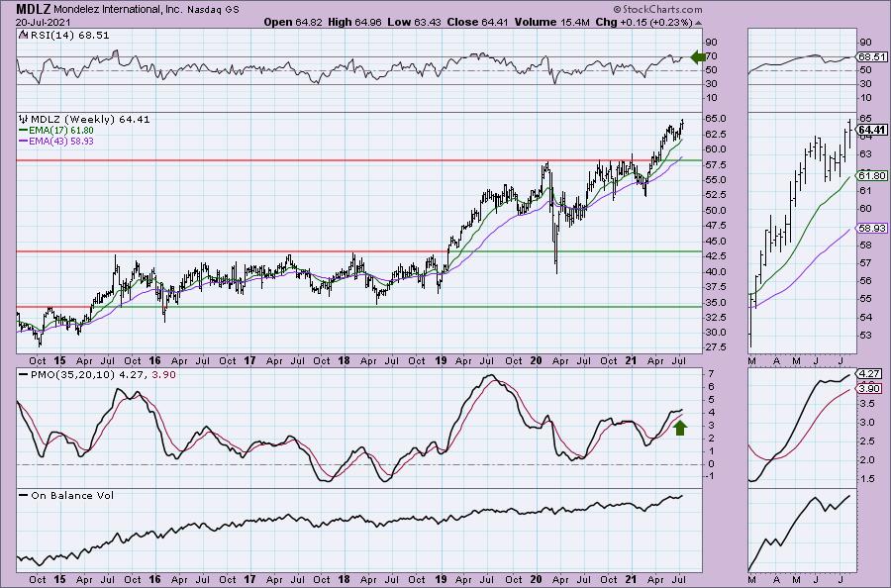Click the EMA(17) 61.80 legend text
Viewport: 891px width, 588px height.
coord(61,131)
